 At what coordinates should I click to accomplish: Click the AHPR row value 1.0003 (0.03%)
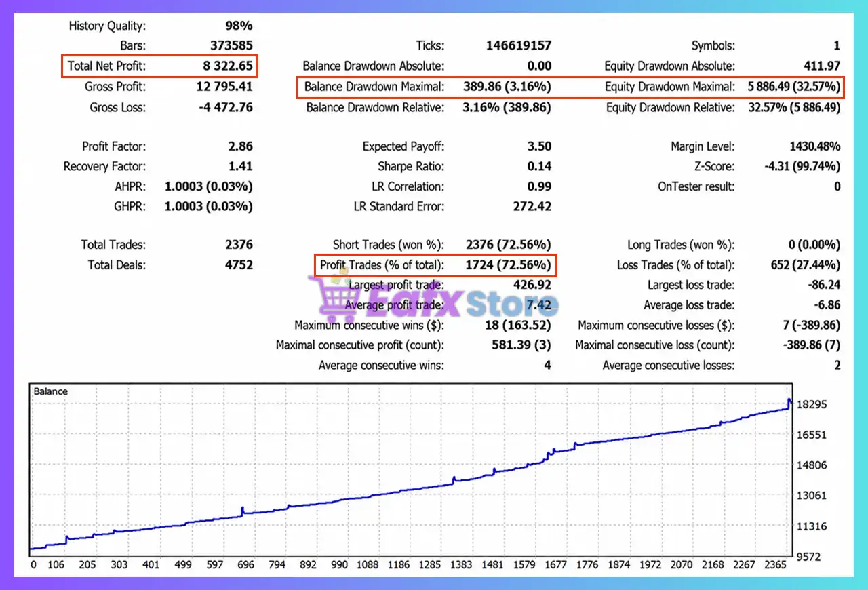209,186
